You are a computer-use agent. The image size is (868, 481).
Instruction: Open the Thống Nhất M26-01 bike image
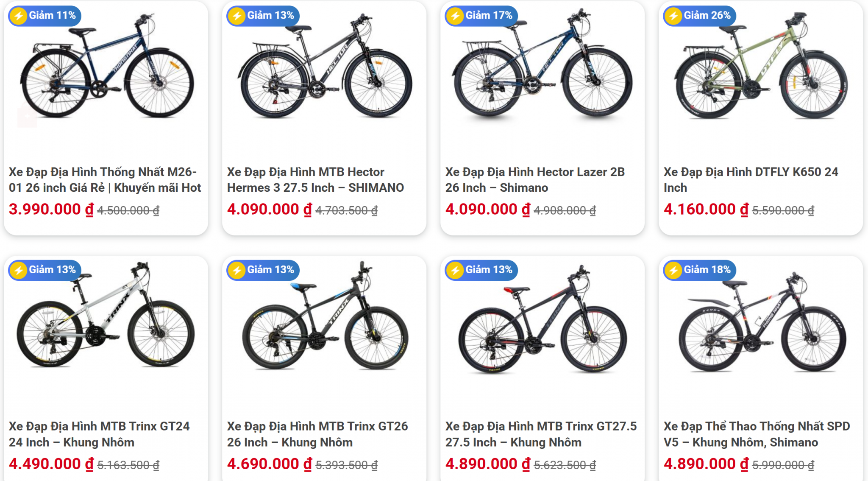[106, 72]
